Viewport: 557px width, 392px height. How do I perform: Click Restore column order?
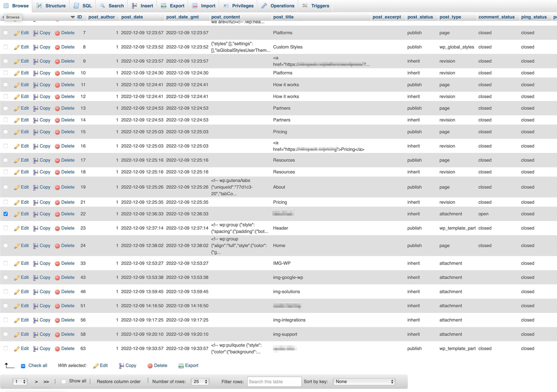click(x=119, y=382)
